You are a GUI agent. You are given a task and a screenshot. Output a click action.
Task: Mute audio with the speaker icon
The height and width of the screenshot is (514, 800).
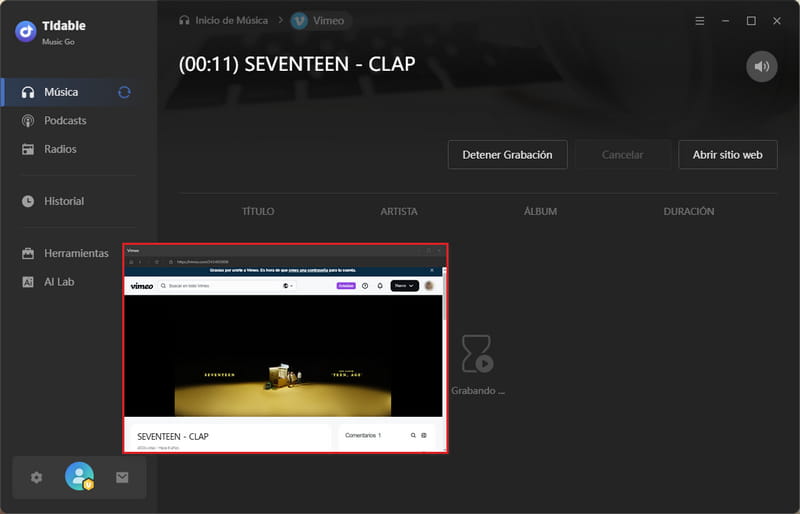pos(762,66)
